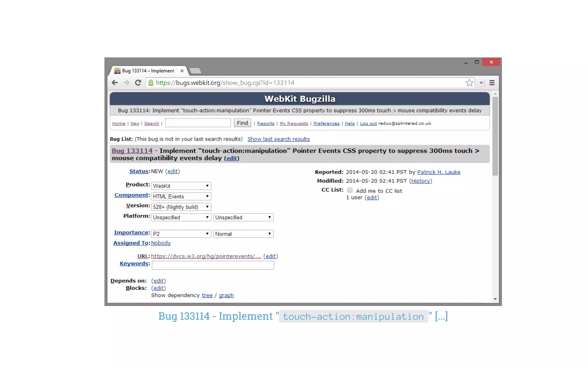Click the Assigned To label link

coord(131,243)
